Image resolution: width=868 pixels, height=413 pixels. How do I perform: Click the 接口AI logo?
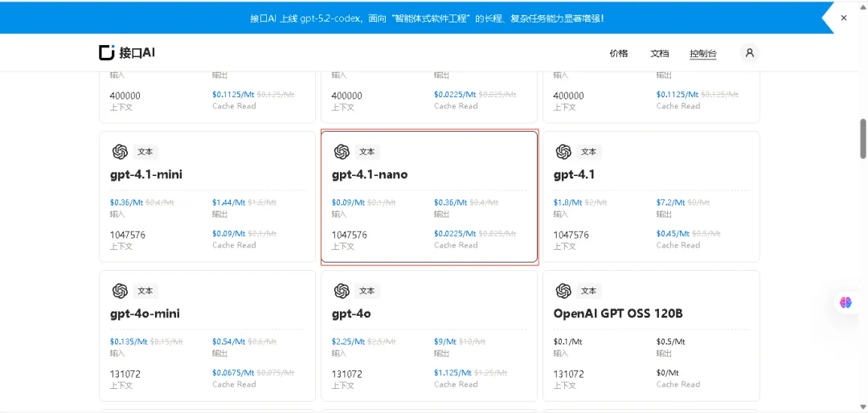(x=127, y=52)
